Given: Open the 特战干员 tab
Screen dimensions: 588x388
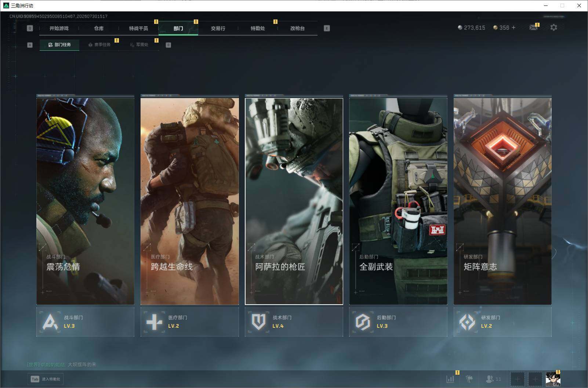Looking at the screenshot, I should [138, 28].
